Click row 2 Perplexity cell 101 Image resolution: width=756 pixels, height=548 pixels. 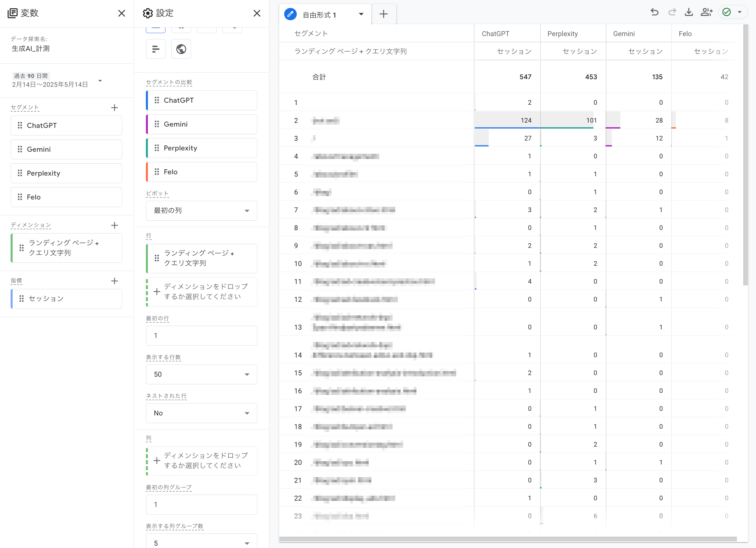[x=573, y=120]
